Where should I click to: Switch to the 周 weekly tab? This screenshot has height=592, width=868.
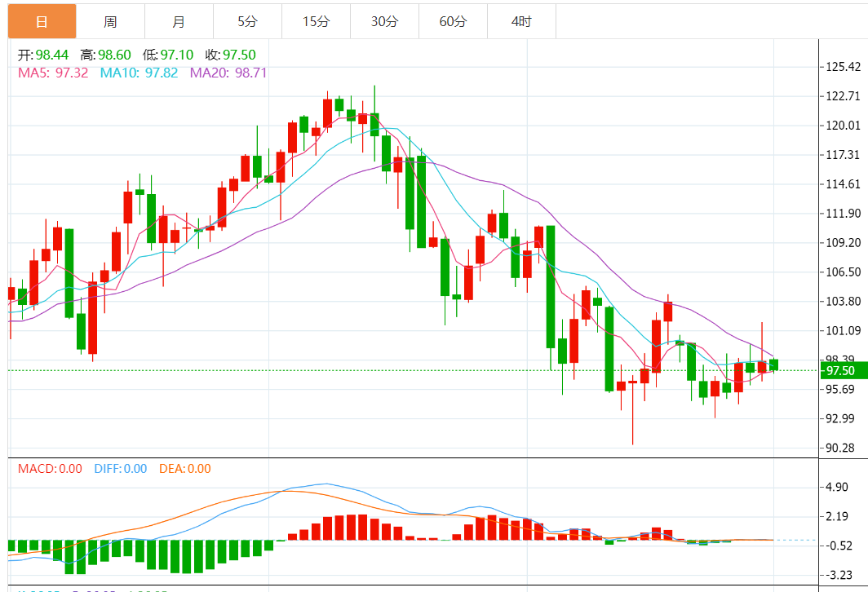pos(111,21)
